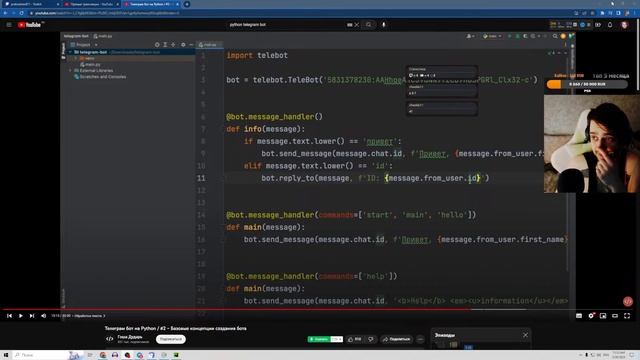Dislike the video

click(x=371, y=339)
